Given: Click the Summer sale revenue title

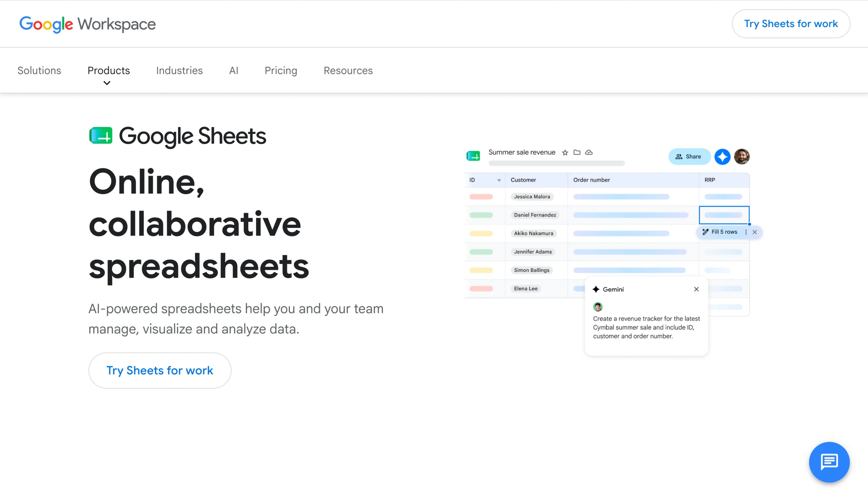Looking at the screenshot, I should coord(521,152).
